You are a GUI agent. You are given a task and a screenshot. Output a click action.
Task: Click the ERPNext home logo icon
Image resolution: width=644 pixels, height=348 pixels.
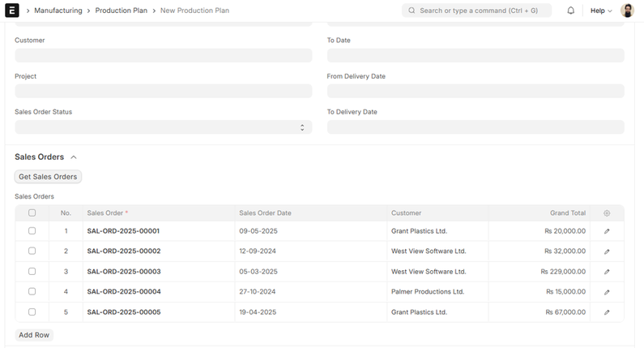[x=12, y=11]
